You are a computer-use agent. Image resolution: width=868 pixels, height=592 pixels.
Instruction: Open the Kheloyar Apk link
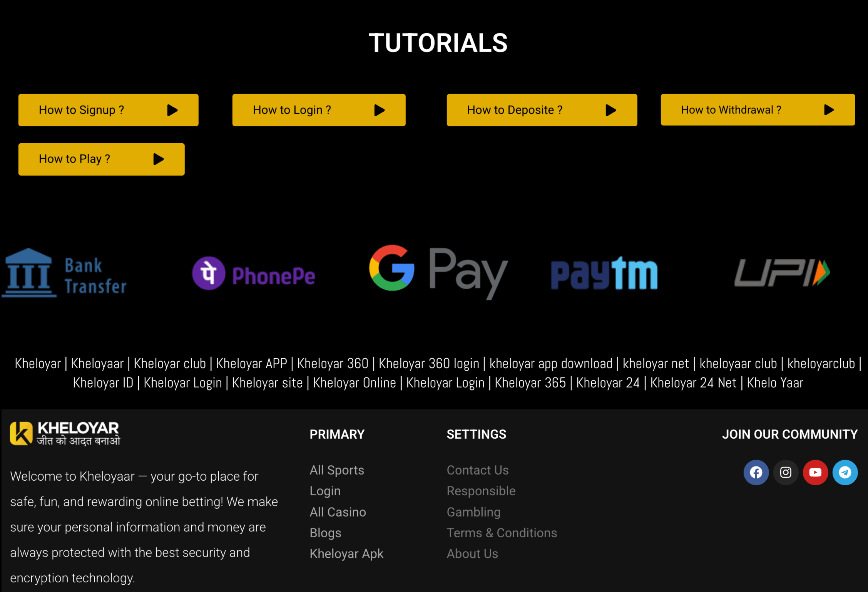point(346,553)
